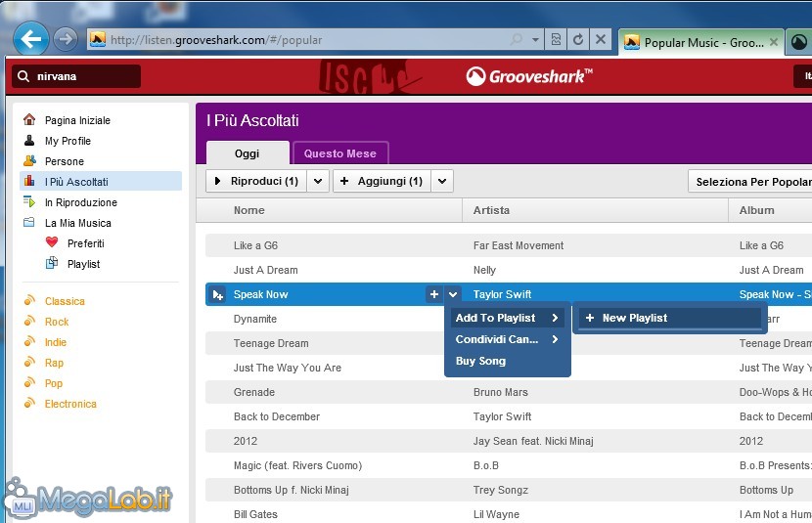This screenshot has height=523, width=812.
Task: Click the Riproduci (1) play button
Action: click(256, 181)
